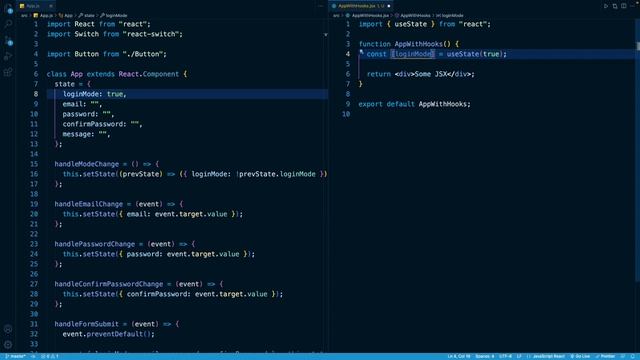The image size is (640, 360).
Task: Open problems errors and warnings count
Action: [50, 356]
